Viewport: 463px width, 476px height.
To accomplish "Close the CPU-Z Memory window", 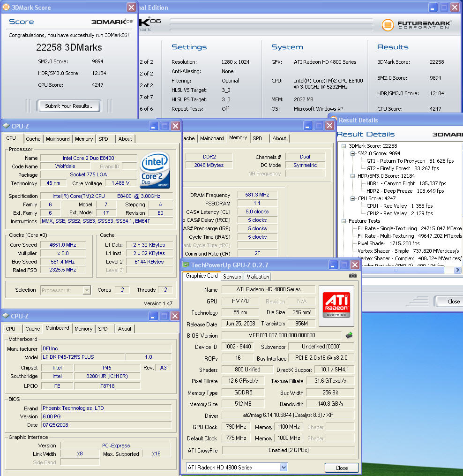I will (x=329, y=125).
